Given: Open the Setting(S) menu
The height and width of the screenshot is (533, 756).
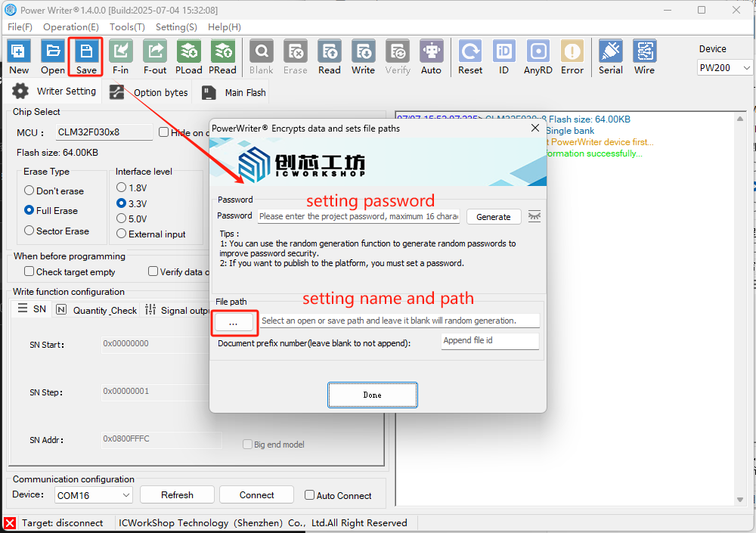Looking at the screenshot, I should tap(176, 27).
